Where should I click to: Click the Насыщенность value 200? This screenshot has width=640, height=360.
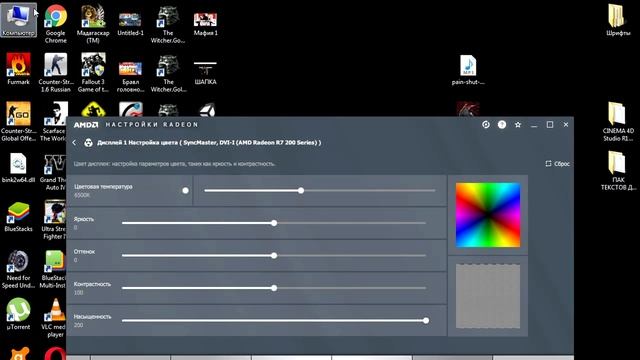pyautogui.click(x=78, y=325)
